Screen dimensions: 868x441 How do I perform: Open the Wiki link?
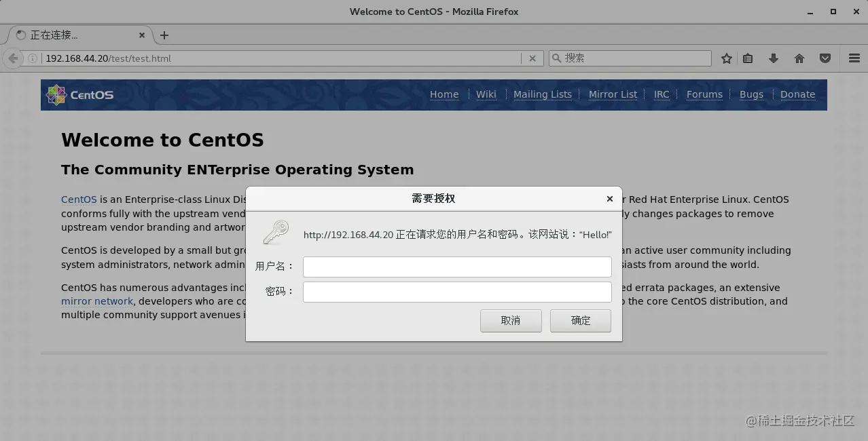point(486,94)
